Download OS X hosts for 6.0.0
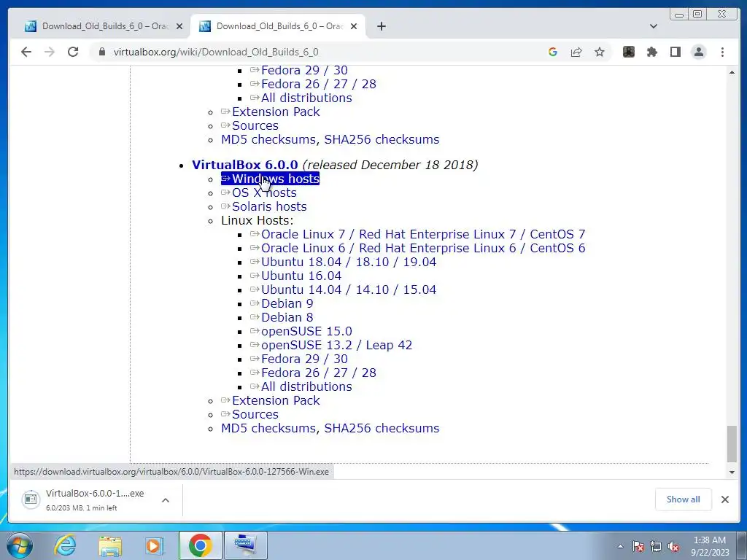The width and height of the screenshot is (747, 560). coord(259,192)
